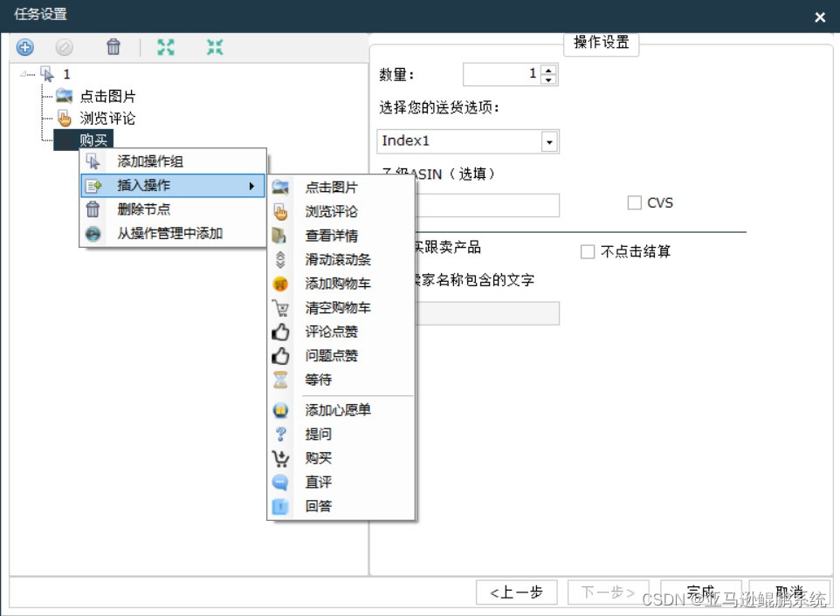Increase 数量 with the up spinner arrow
The width and height of the screenshot is (840, 616).
pos(548,70)
